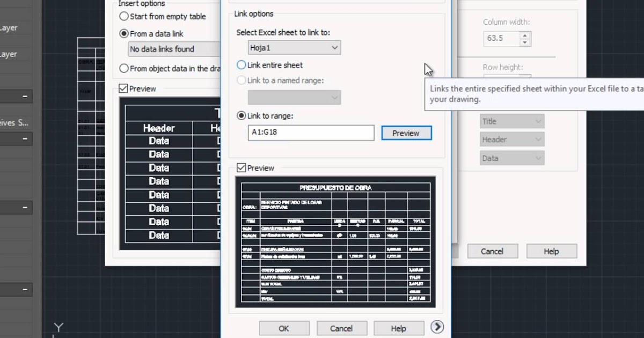644x338 pixels.
Task: Click the circular arrow icon next to Help
Action: [437, 327]
